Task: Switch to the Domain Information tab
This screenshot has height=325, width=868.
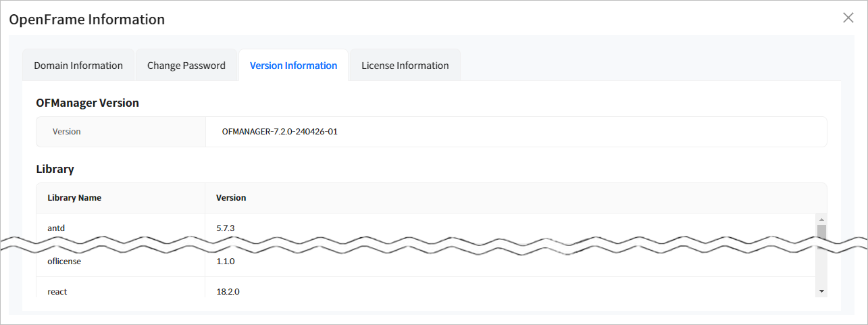Action: [x=78, y=66]
